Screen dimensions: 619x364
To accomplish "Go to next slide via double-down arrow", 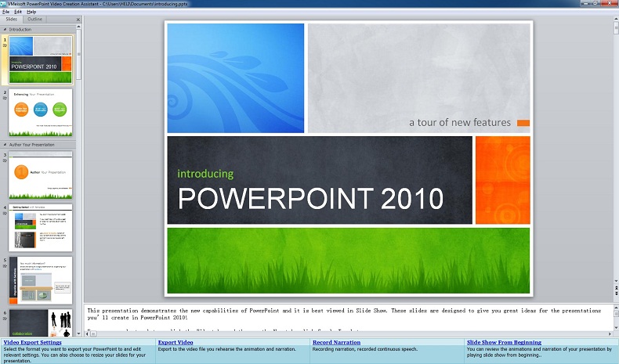I will pos(616,294).
